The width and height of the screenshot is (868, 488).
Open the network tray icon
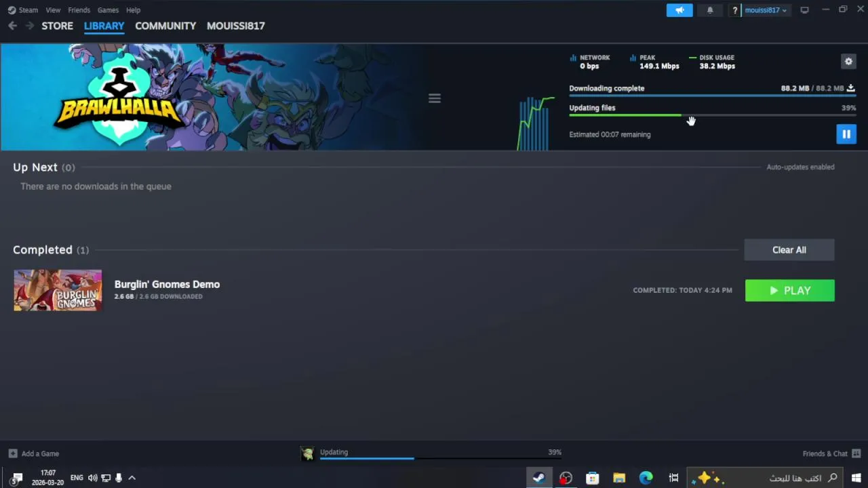point(106,478)
